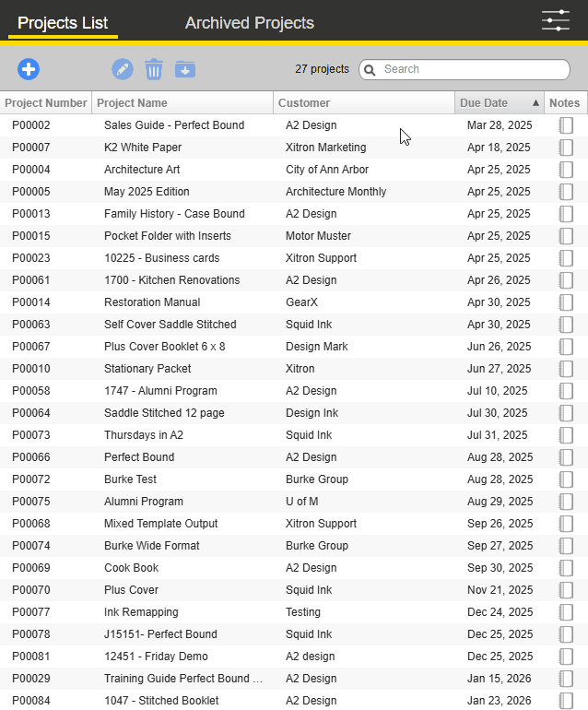Image resolution: width=588 pixels, height=710 pixels.
Task: Click due date Jul 31, 2025
Action: point(498,435)
